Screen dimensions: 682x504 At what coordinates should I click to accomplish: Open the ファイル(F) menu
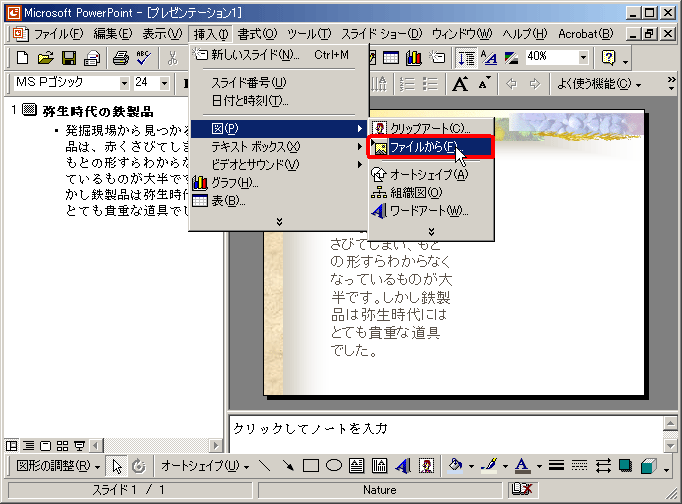pos(58,34)
